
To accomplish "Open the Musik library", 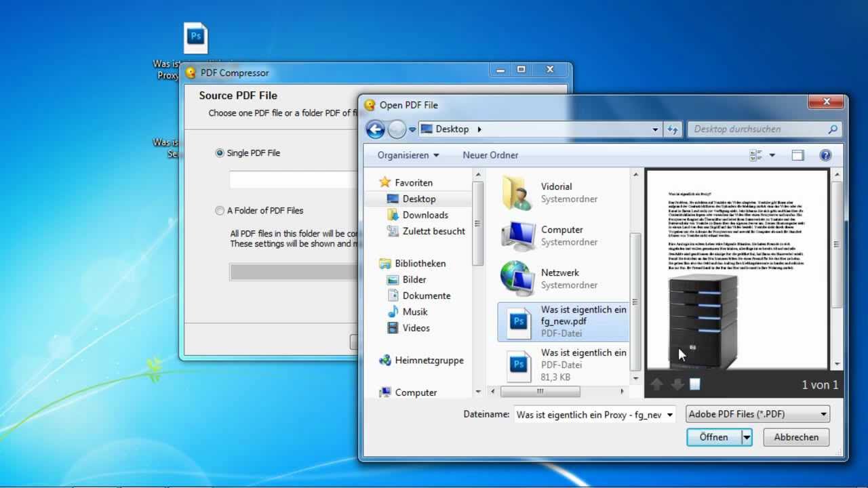I will (x=408, y=312).
